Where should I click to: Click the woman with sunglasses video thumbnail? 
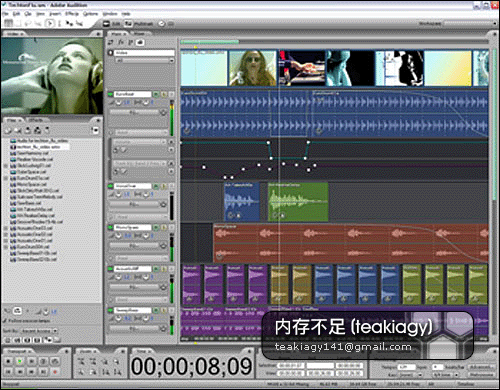pos(253,68)
